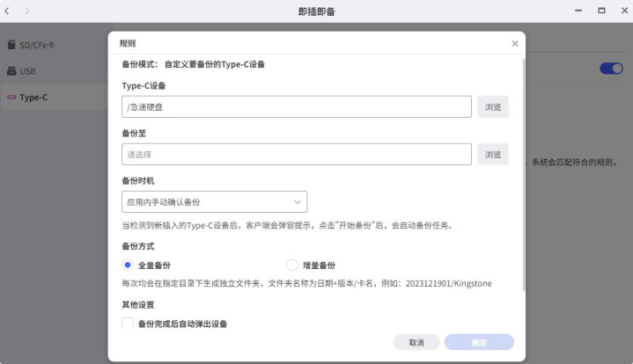
Task: Enable 备份完成后自动弹出设备 checkbox
Action: tap(128, 324)
